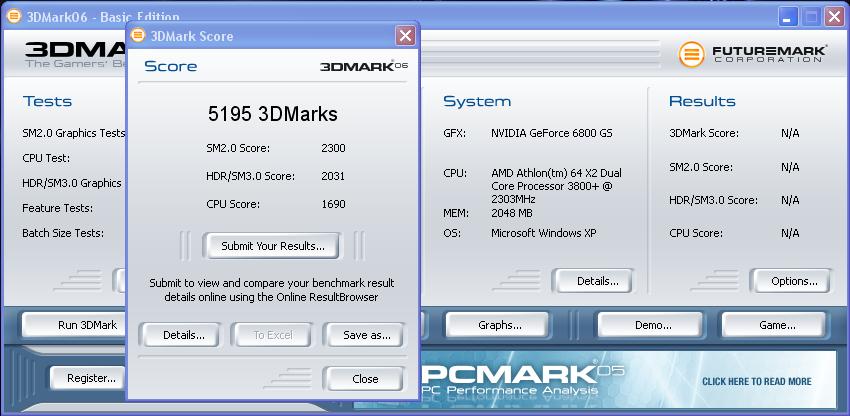Click the 3DMark06 title bar application icon
The width and height of the screenshot is (850, 416).
coord(14,16)
